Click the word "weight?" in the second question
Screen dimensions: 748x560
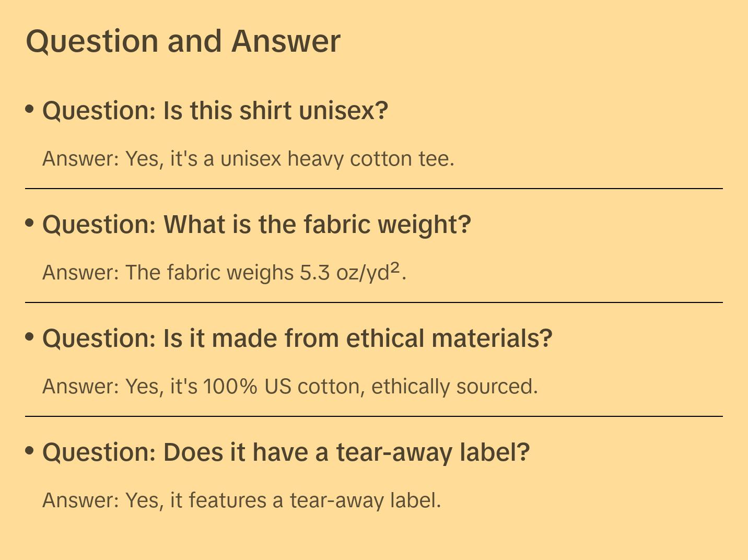click(x=424, y=225)
